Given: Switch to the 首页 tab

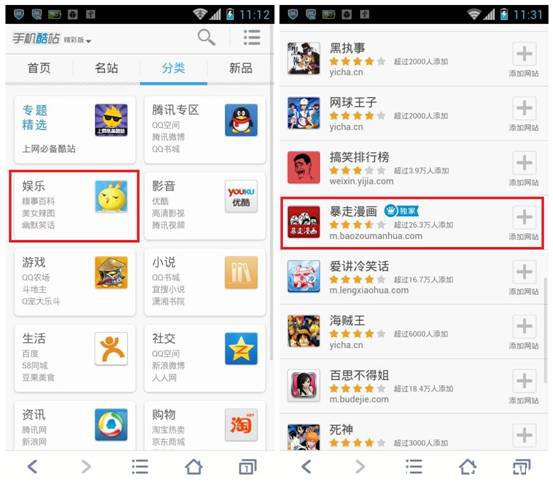Looking at the screenshot, I should 39,68.
